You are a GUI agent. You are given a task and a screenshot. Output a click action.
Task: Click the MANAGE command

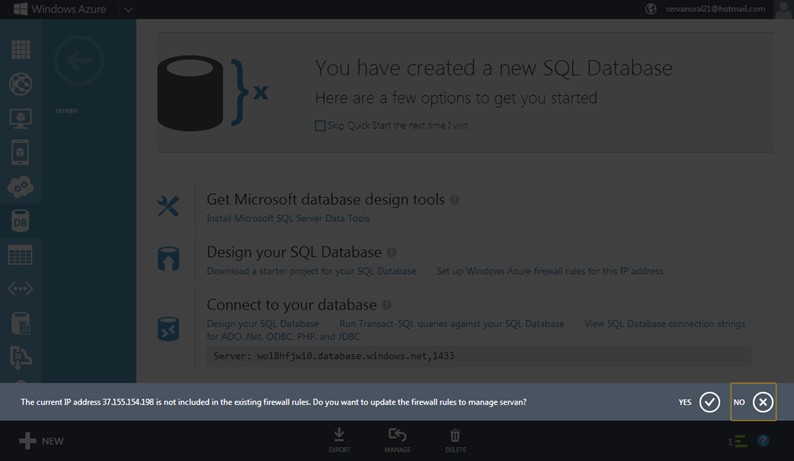(398, 440)
